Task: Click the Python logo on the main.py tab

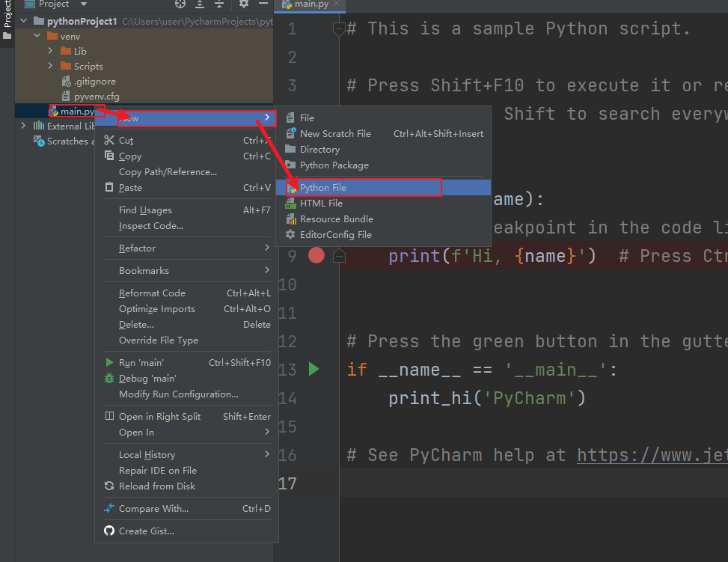Action: click(x=287, y=4)
